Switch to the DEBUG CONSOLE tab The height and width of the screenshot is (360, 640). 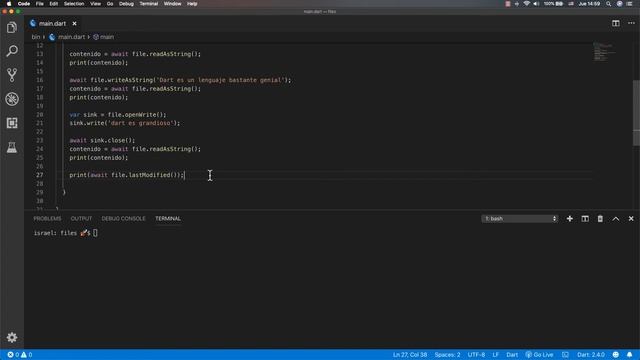click(123, 219)
